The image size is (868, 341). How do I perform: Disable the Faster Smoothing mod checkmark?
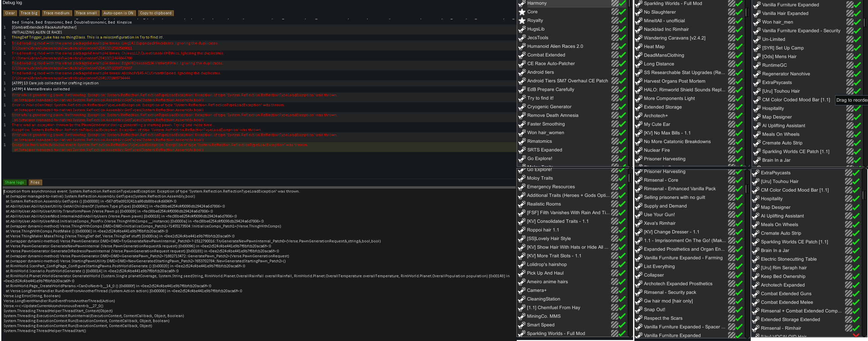click(622, 124)
